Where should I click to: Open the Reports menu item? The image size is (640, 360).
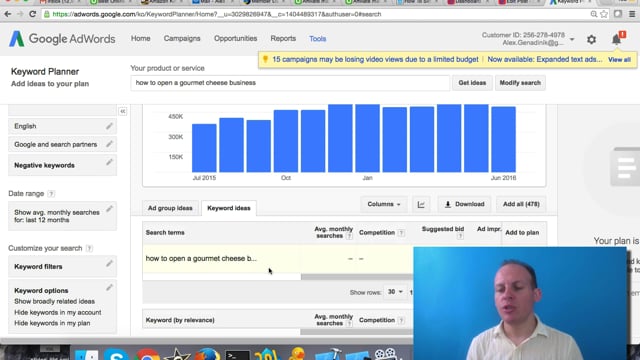[283, 38]
